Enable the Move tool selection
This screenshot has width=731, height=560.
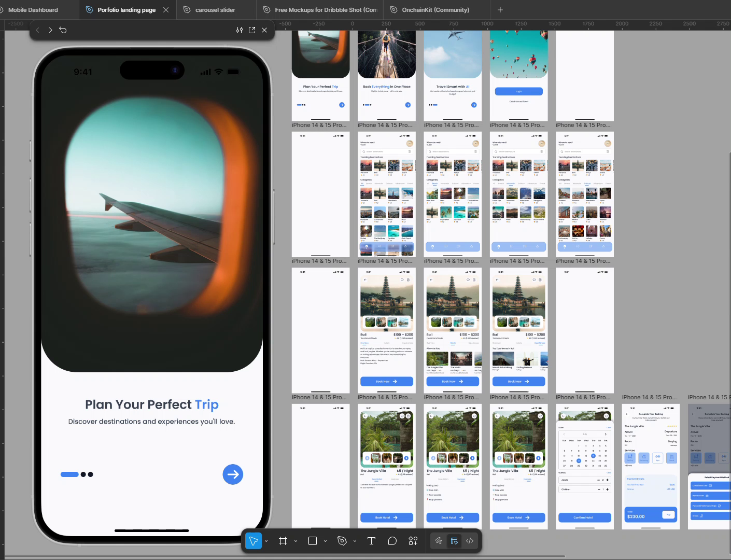click(254, 541)
